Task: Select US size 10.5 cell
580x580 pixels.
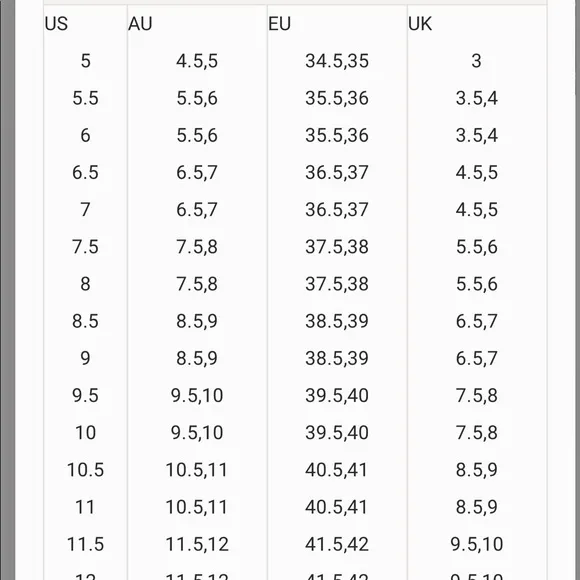Action: point(85,470)
